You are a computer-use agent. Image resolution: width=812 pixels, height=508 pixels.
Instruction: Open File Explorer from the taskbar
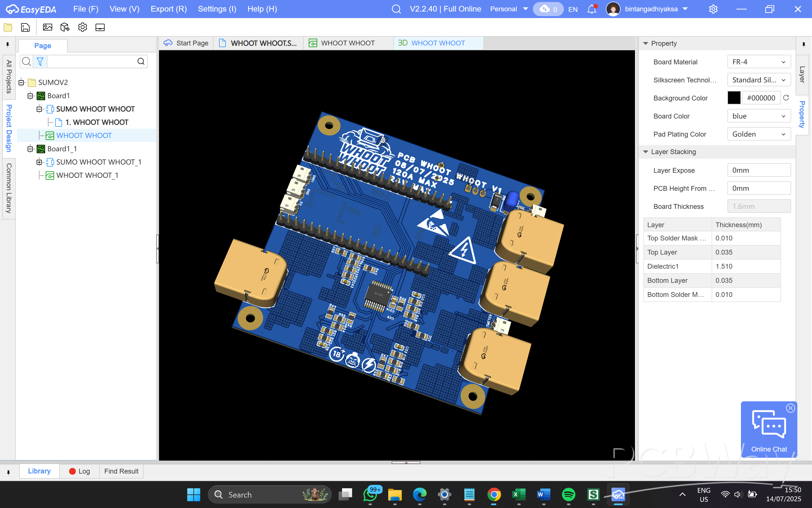pyautogui.click(x=395, y=494)
